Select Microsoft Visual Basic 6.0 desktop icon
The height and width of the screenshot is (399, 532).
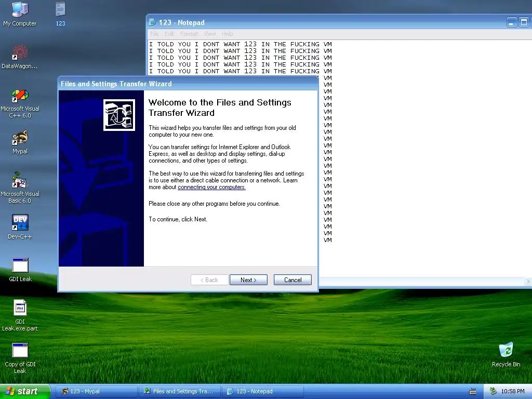pos(20,189)
